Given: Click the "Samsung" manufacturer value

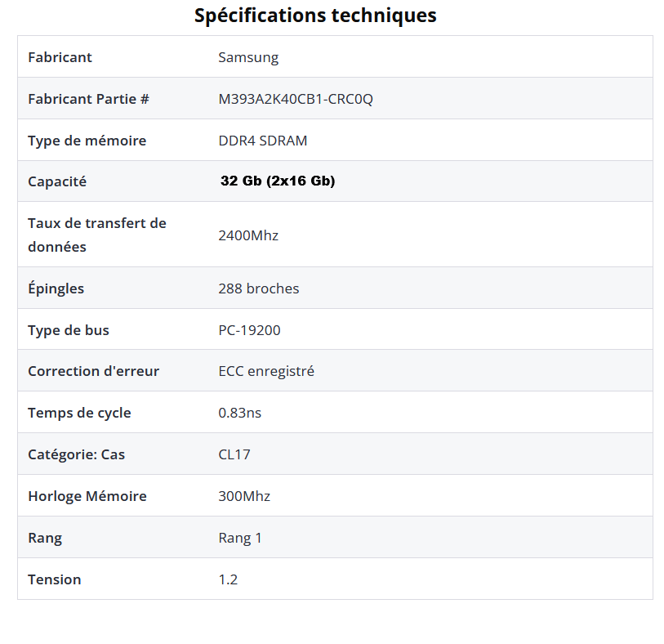Looking at the screenshot, I should (248, 58).
